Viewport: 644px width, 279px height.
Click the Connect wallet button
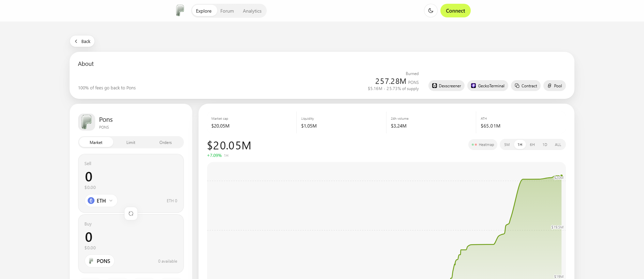pyautogui.click(x=455, y=11)
